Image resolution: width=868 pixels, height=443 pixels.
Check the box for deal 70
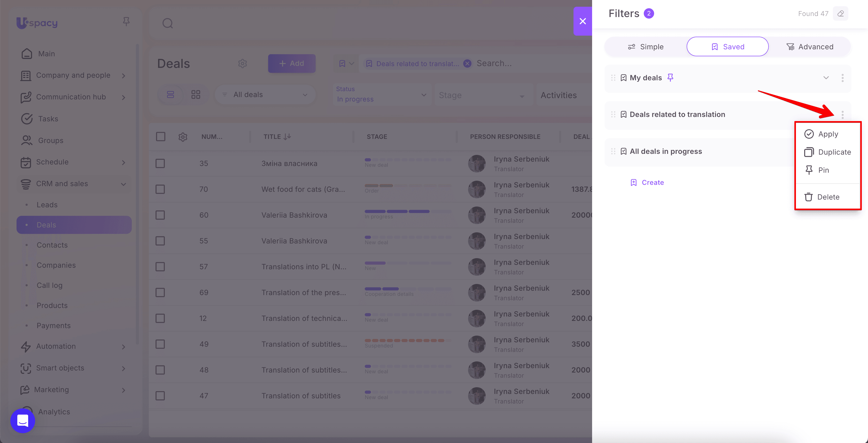(160, 189)
